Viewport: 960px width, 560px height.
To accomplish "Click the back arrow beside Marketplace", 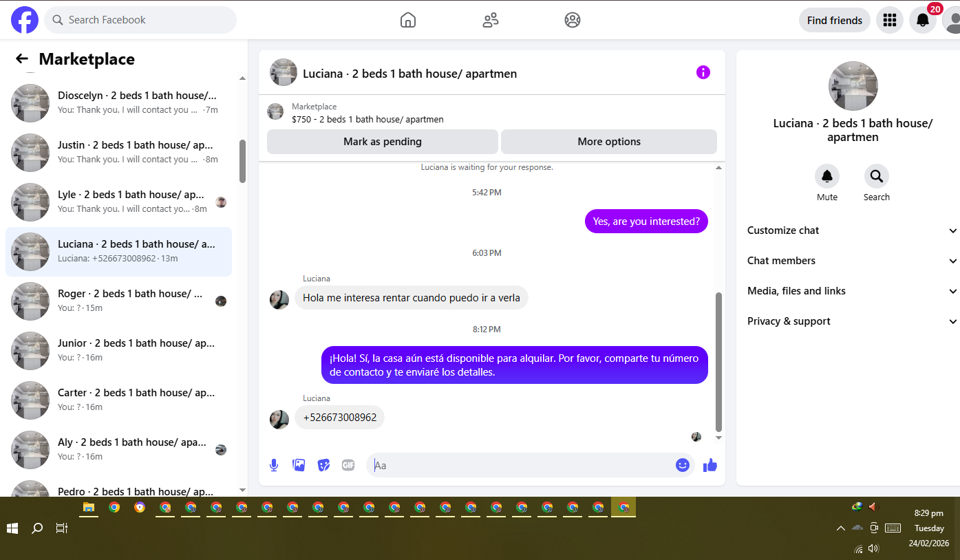I will [x=22, y=59].
